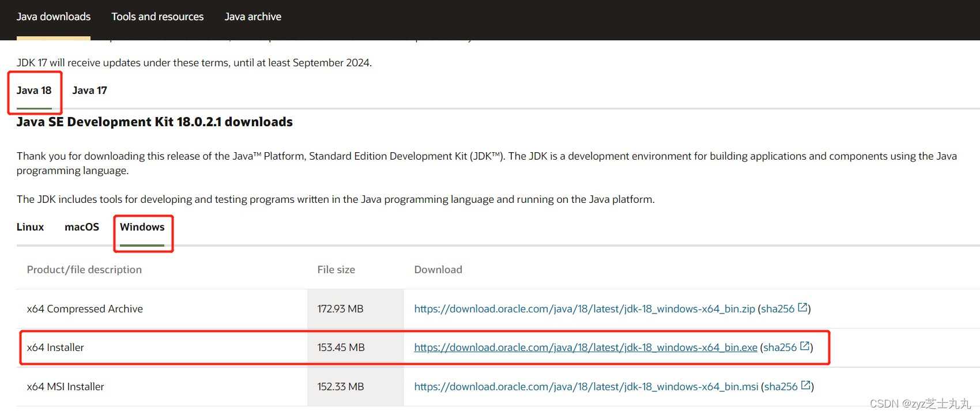Select the Java 18 tab

(x=34, y=90)
